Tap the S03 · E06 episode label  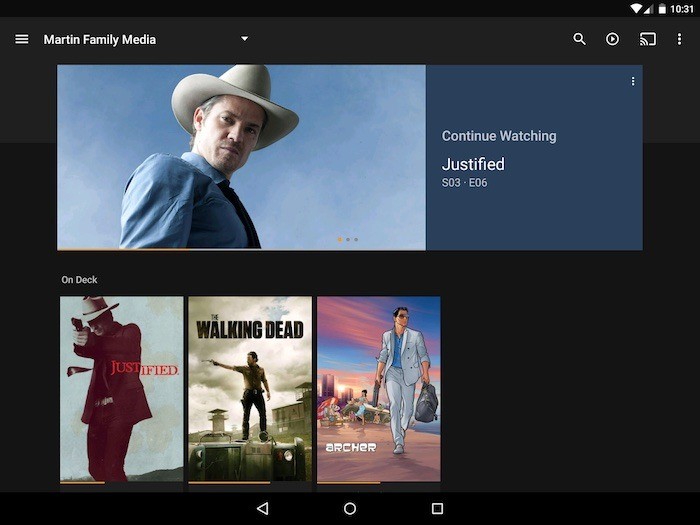[464, 183]
